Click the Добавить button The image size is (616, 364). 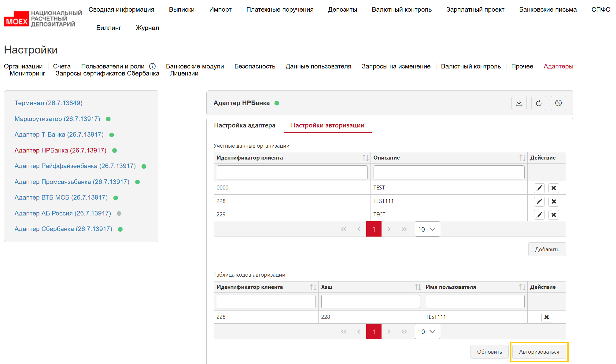coord(547,249)
